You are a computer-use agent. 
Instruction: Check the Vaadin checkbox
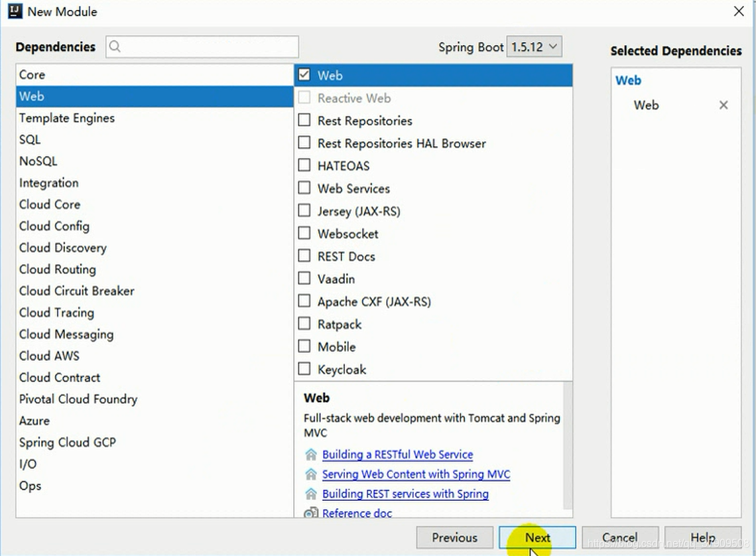pyautogui.click(x=304, y=279)
